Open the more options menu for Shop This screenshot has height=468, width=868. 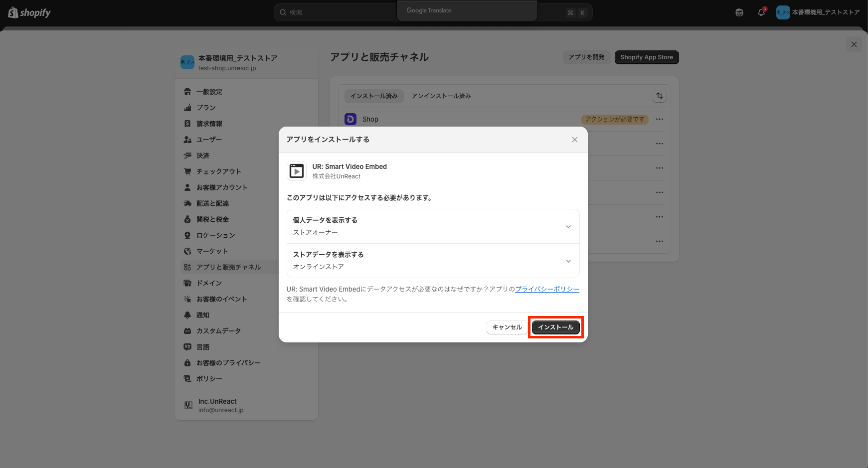[x=660, y=119]
